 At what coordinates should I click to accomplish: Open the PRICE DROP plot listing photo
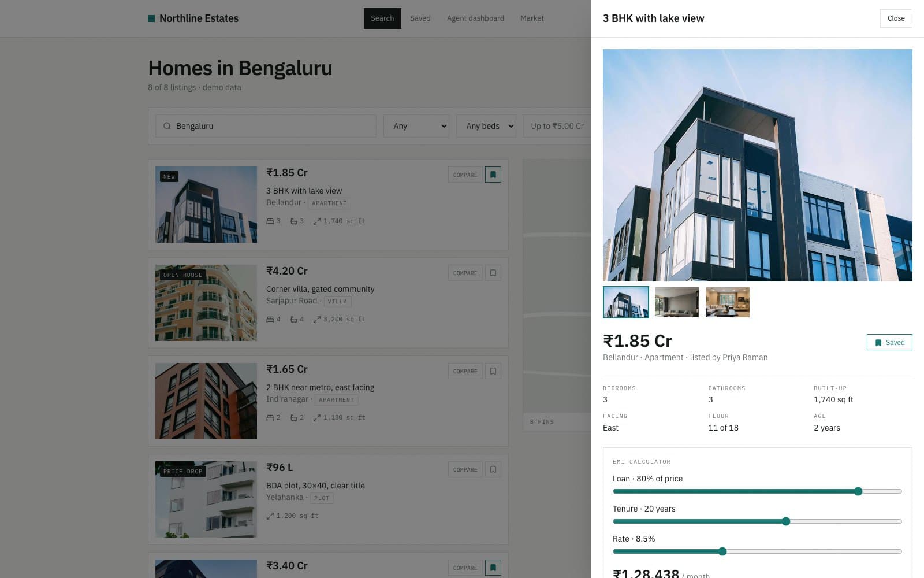point(206,499)
